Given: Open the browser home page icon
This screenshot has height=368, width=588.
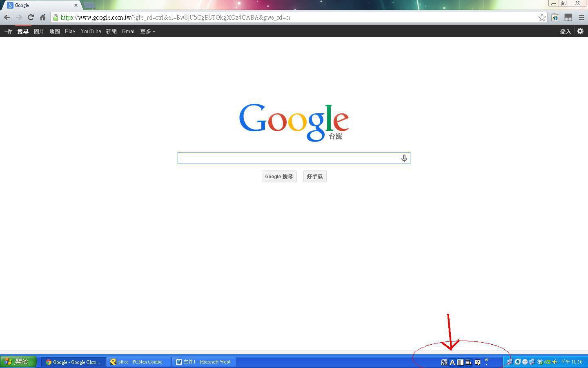Looking at the screenshot, I should (x=42, y=18).
